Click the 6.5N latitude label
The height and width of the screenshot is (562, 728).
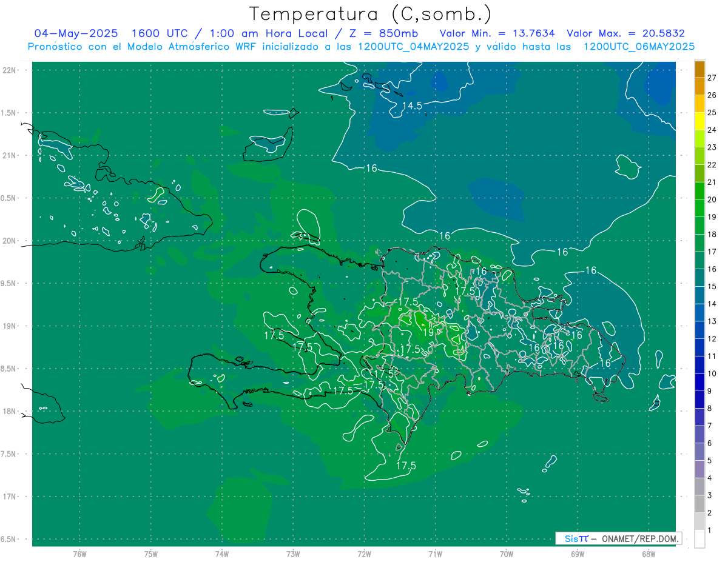[x=9, y=540]
